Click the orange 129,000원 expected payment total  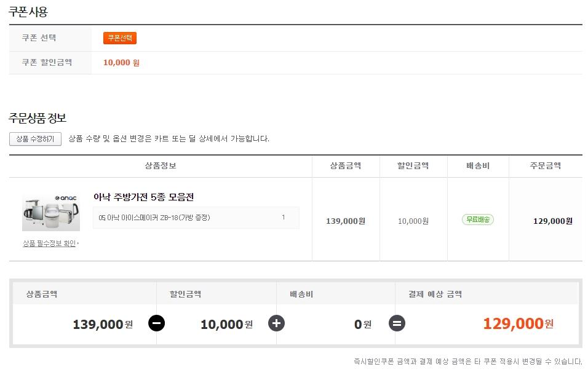[x=518, y=323]
